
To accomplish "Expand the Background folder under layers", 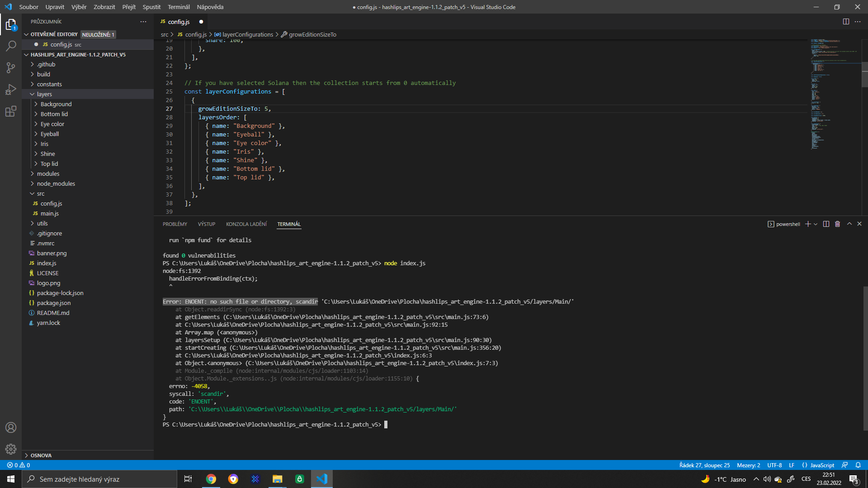I will tap(56, 104).
